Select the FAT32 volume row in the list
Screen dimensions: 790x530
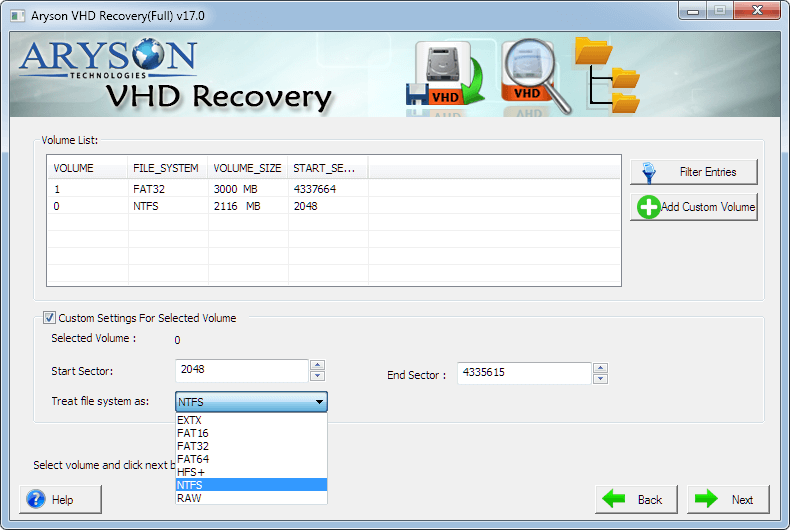tap(334, 189)
